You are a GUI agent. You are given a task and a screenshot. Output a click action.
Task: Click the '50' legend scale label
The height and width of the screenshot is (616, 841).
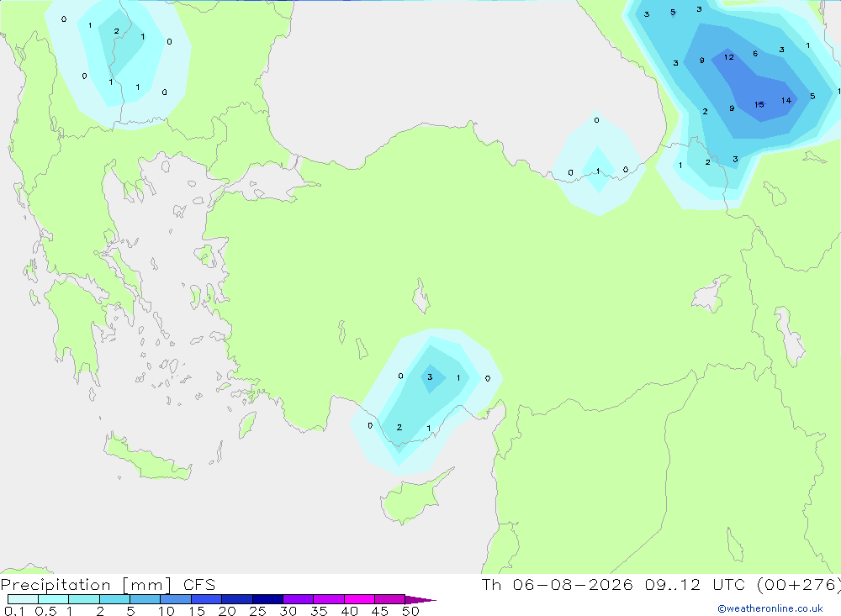tap(410, 611)
